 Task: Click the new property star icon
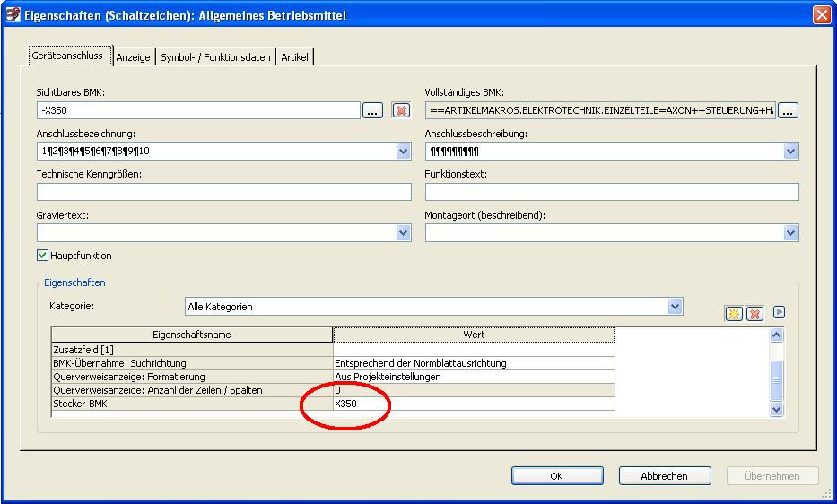(734, 314)
